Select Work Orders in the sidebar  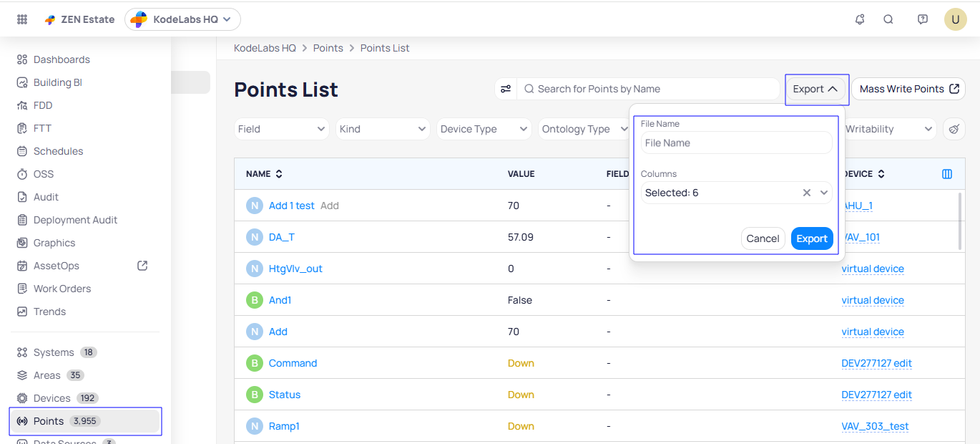62,289
